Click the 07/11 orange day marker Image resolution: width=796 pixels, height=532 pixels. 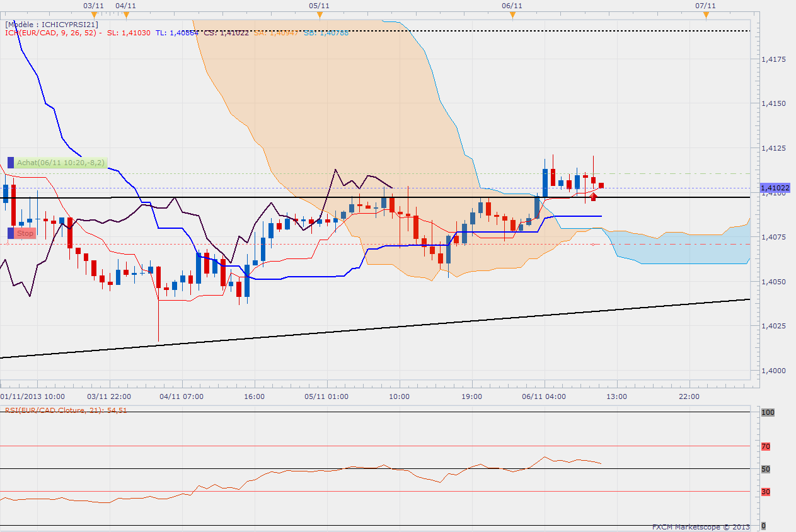pyautogui.click(x=706, y=14)
